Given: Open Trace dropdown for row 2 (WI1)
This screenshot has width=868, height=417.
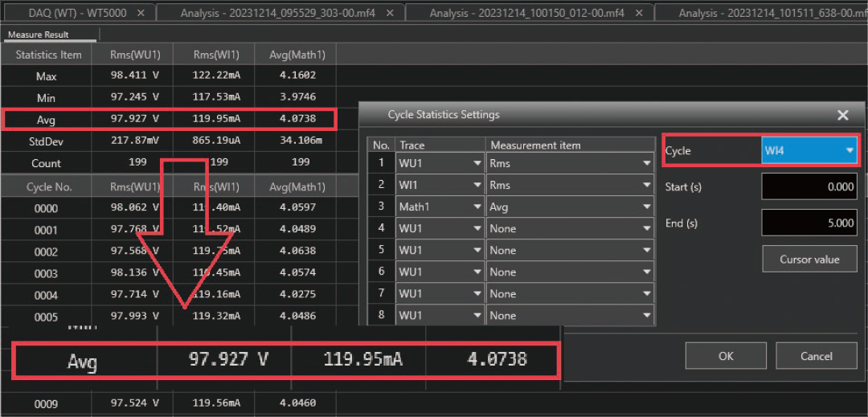Looking at the screenshot, I should [477, 185].
